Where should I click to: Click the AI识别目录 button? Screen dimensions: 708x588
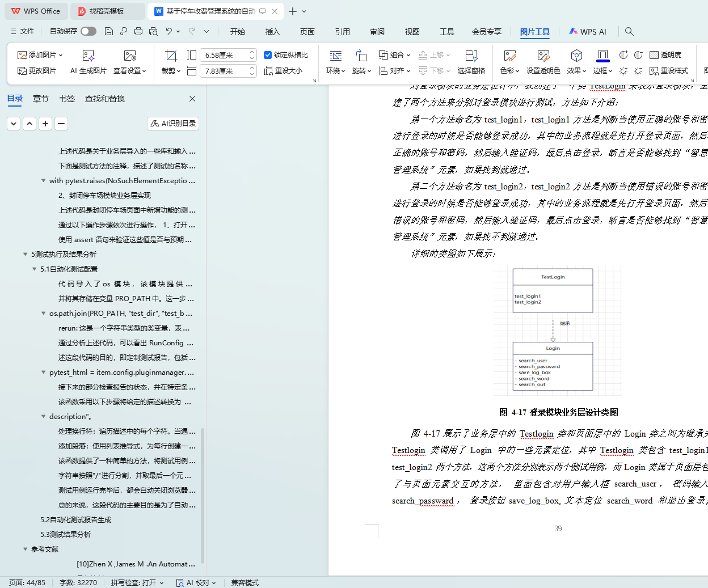(173, 124)
